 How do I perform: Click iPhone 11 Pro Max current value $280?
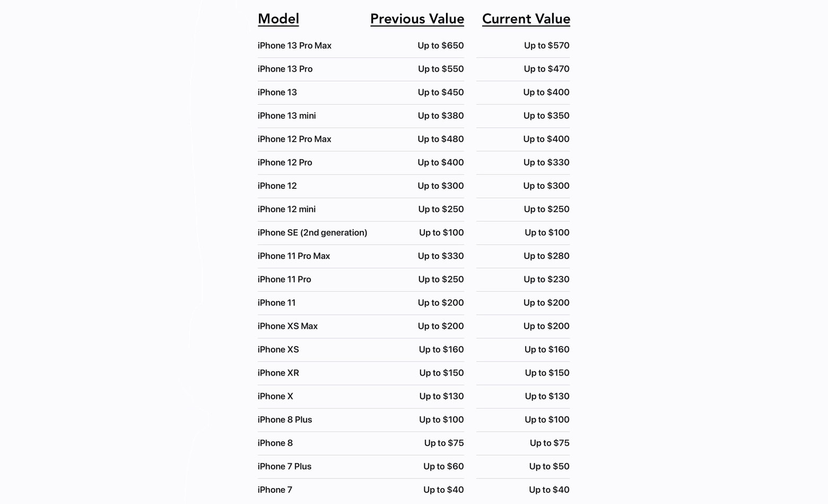[546, 256]
